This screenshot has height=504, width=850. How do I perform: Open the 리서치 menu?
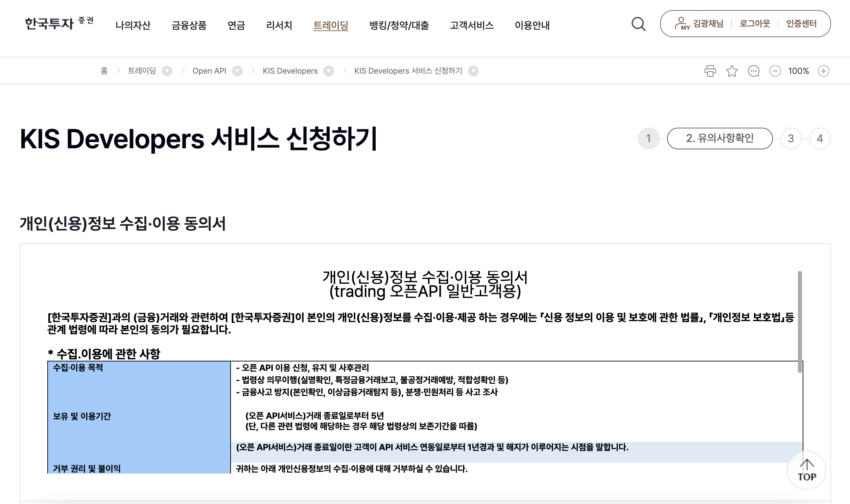279,25
